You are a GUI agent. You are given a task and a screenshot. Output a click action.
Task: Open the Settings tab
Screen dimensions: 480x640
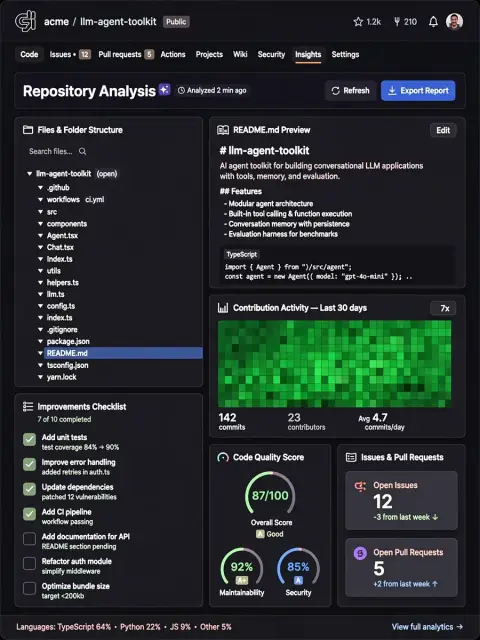click(x=345, y=54)
